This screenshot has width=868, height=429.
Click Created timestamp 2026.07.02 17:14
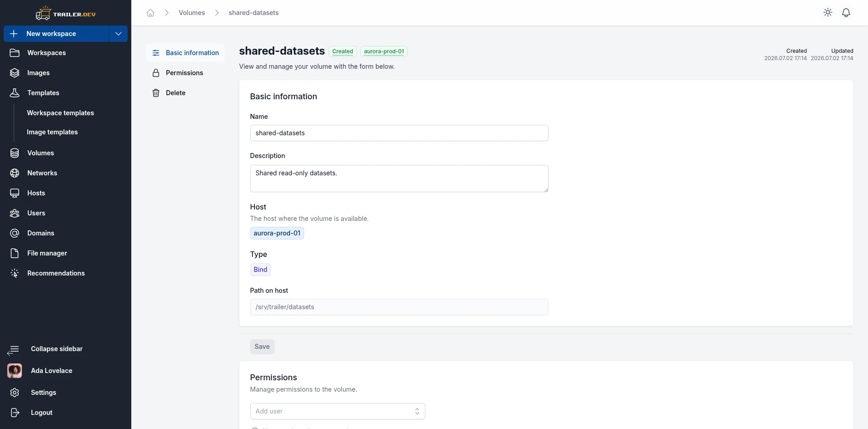point(785,58)
